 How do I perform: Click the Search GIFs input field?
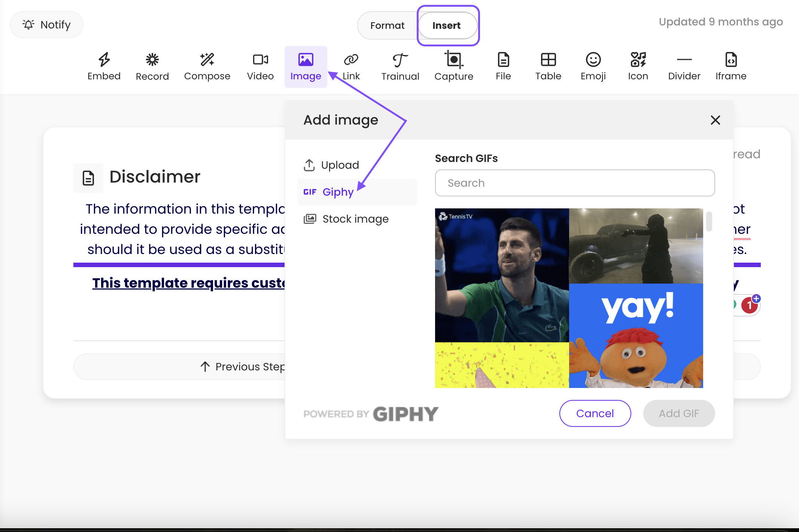pyautogui.click(x=575, y=183)
